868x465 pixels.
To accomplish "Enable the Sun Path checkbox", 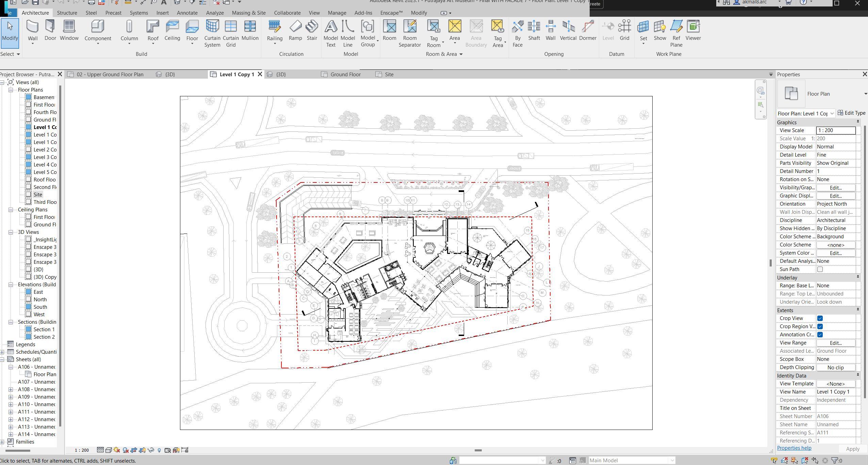I will pos(820,269).
